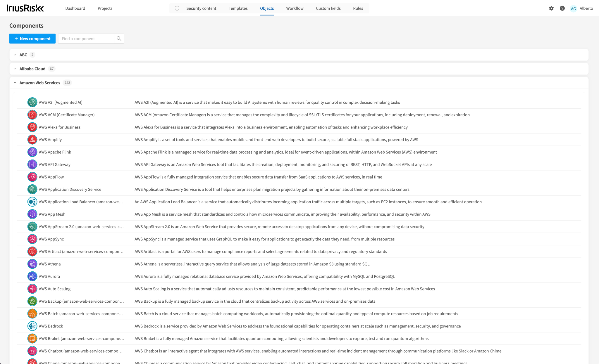Click the AWS Application Discovery Service icon
Image resolution: width=599 pixels, height=364 pixels.
tap(32, 189)
